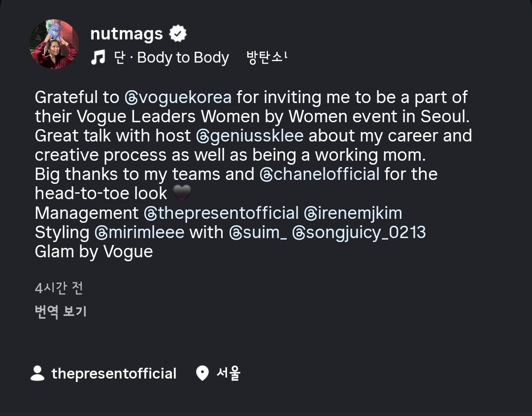Open the 서울 location tag
Screen dimensions: 532x416
[x=229, y=373]
